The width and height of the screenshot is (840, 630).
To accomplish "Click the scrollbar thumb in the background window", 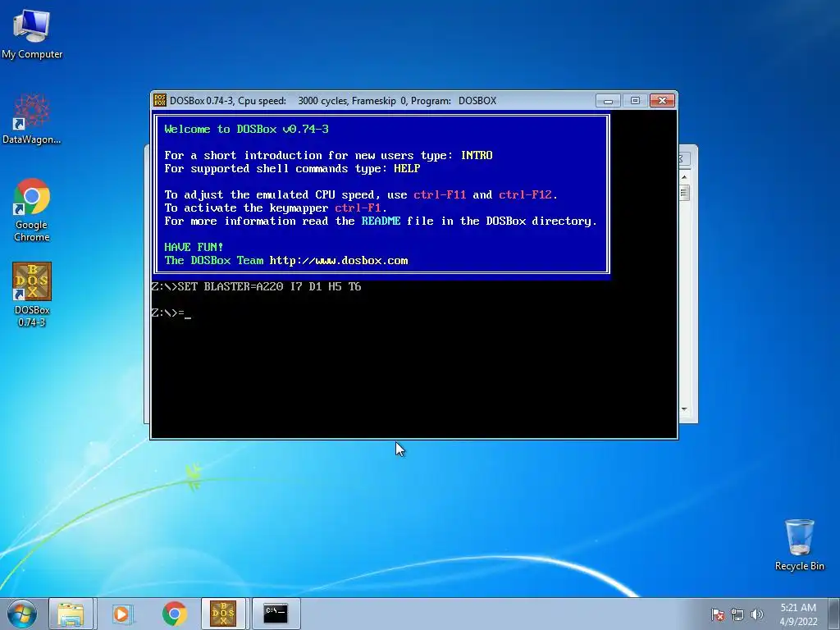I will pyautogui.click(x=684, y=193).
